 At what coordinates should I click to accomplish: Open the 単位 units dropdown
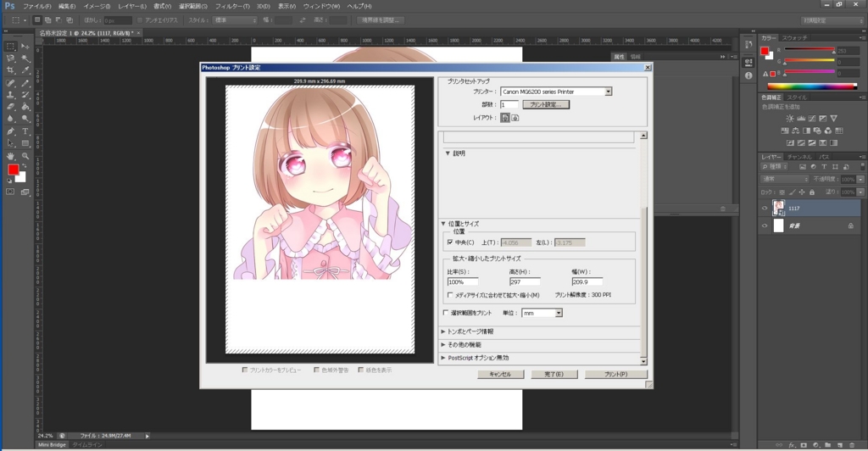click(559, 313)
